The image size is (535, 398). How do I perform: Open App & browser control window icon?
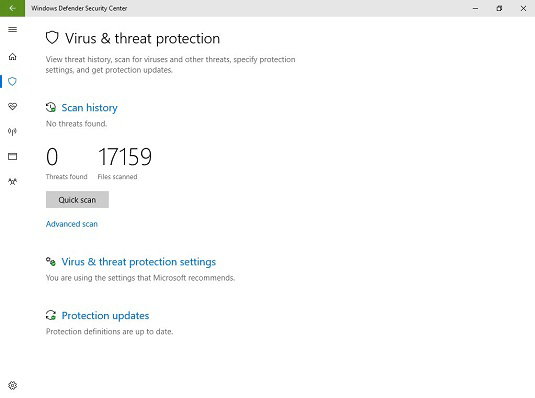(13, 156)
